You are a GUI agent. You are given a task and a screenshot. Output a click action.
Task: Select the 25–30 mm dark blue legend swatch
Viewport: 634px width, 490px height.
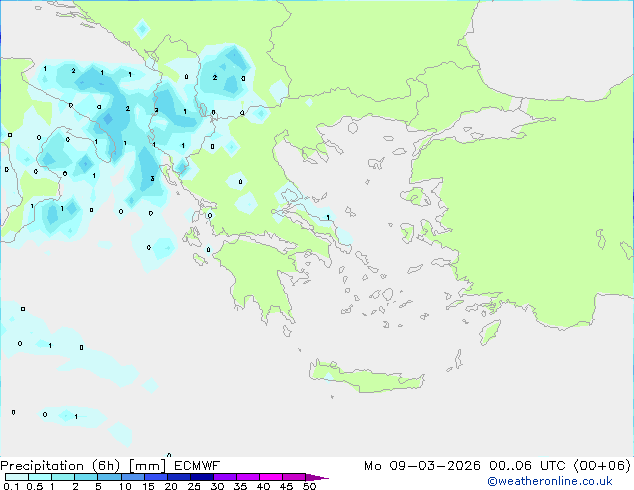coord(201,477)
